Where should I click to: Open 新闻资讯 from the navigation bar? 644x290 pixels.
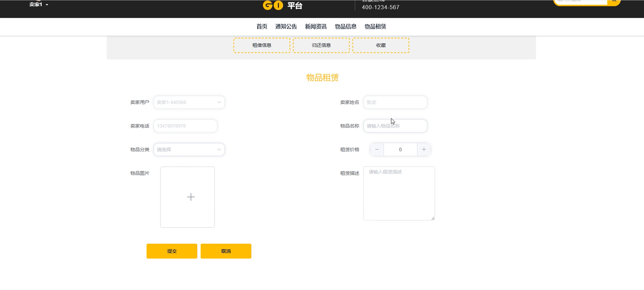315,27
